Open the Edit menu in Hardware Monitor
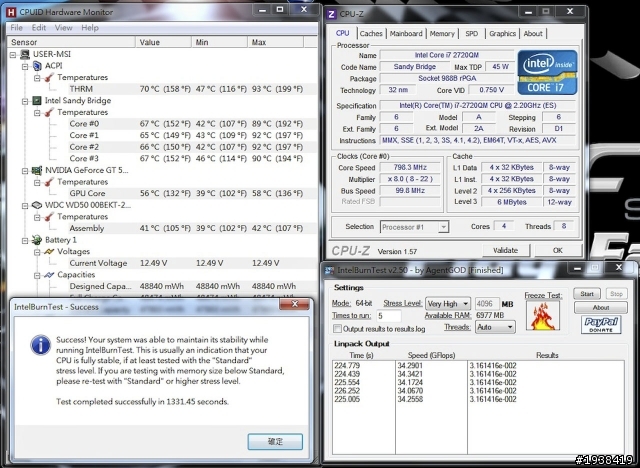Image resolution: width=640 pixels, height=468 pixels. click(39, 28)
